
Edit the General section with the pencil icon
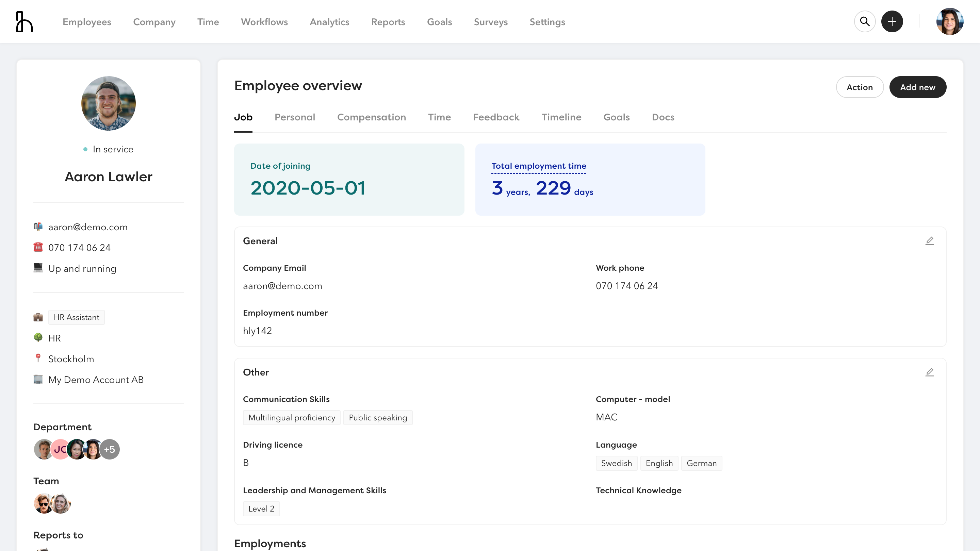coord(930,241)
